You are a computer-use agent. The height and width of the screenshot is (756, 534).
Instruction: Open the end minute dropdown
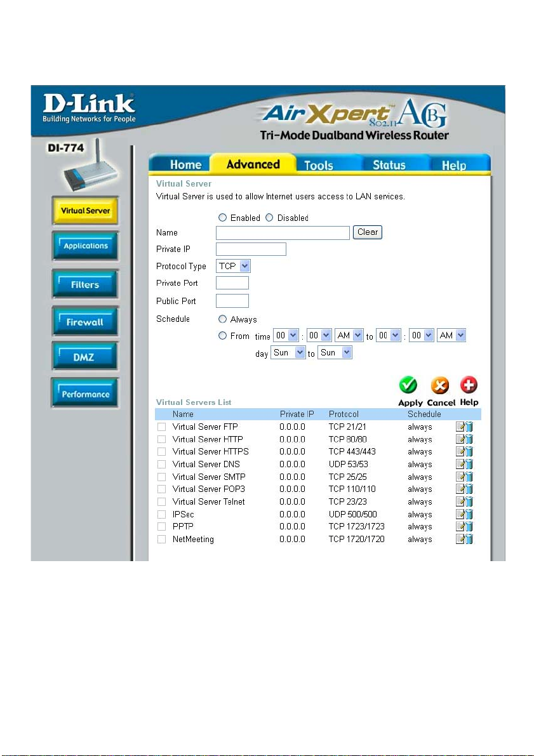point(422,335)
